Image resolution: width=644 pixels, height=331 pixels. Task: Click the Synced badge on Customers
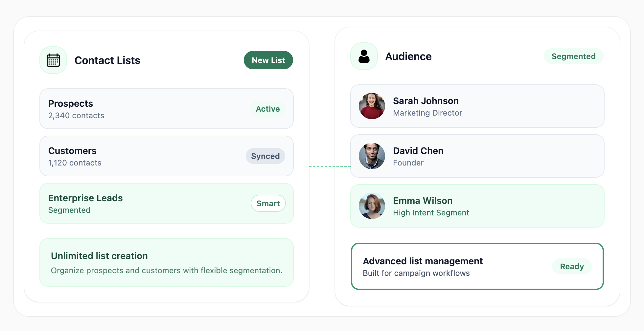pos(265,156)
